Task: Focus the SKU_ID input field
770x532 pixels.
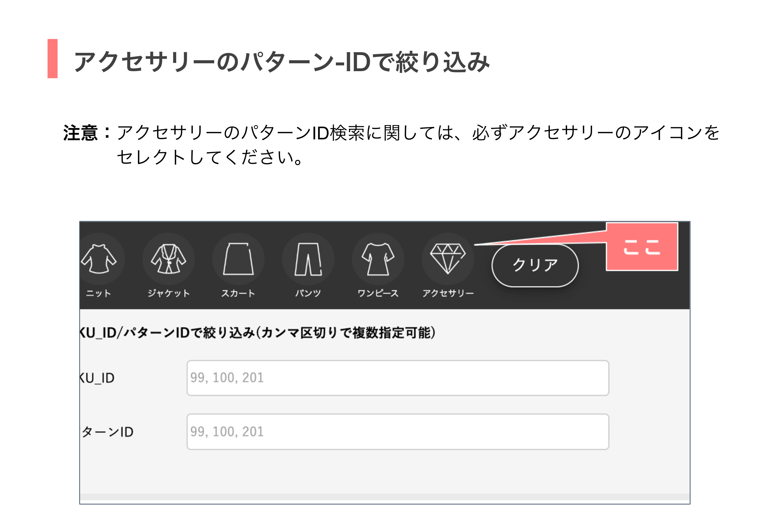Action: (x=398, y=378)
